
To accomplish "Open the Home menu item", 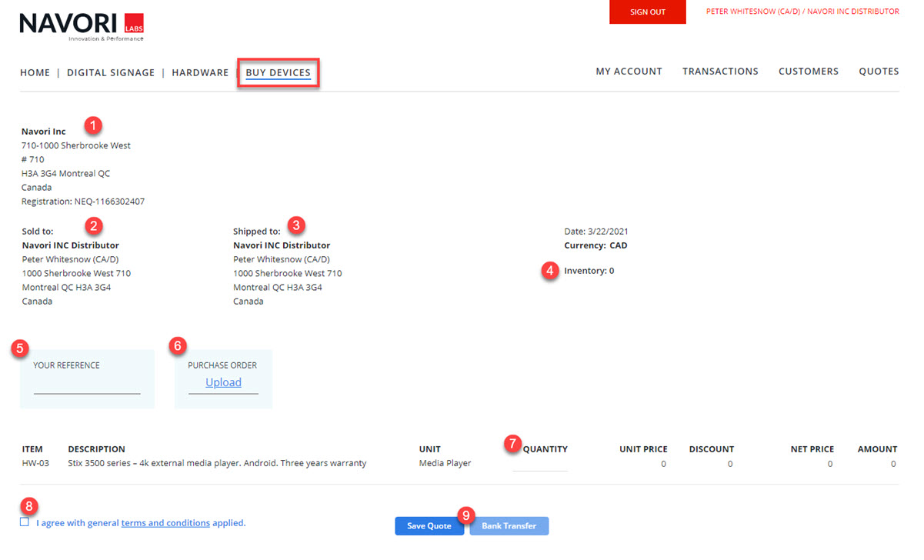I will click(x=35, y=73).
